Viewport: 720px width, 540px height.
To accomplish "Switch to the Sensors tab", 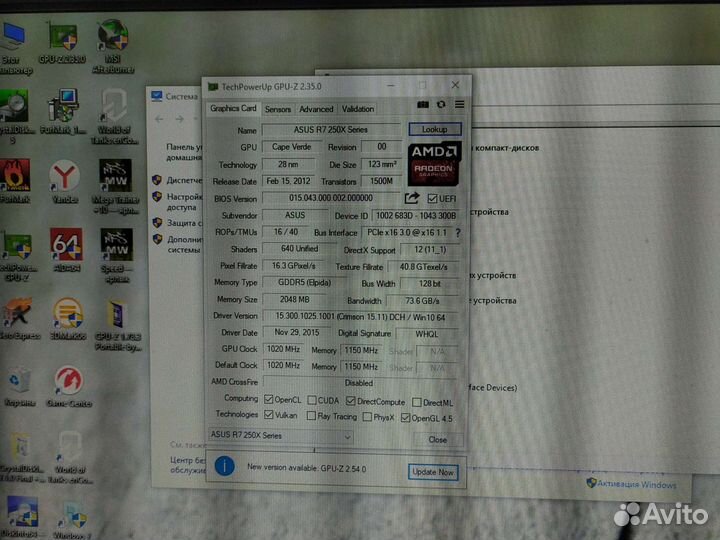I will point(278,109).
